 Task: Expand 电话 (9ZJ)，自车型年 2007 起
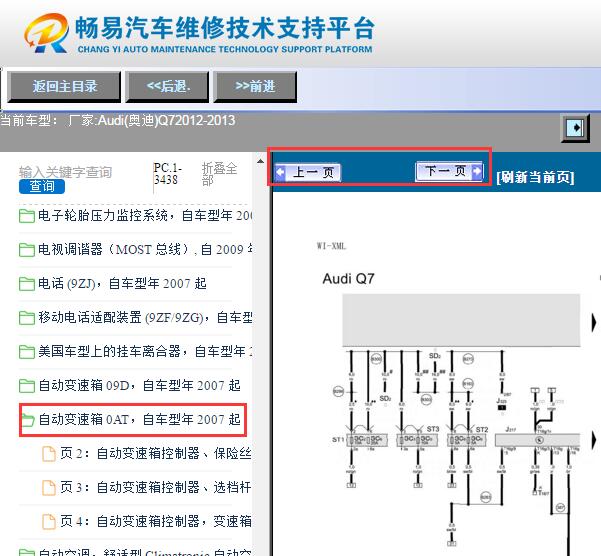tap(122, 284)
